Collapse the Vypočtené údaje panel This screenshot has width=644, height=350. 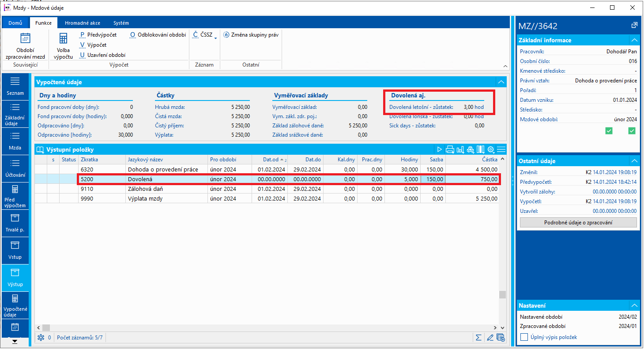[501, 82]
